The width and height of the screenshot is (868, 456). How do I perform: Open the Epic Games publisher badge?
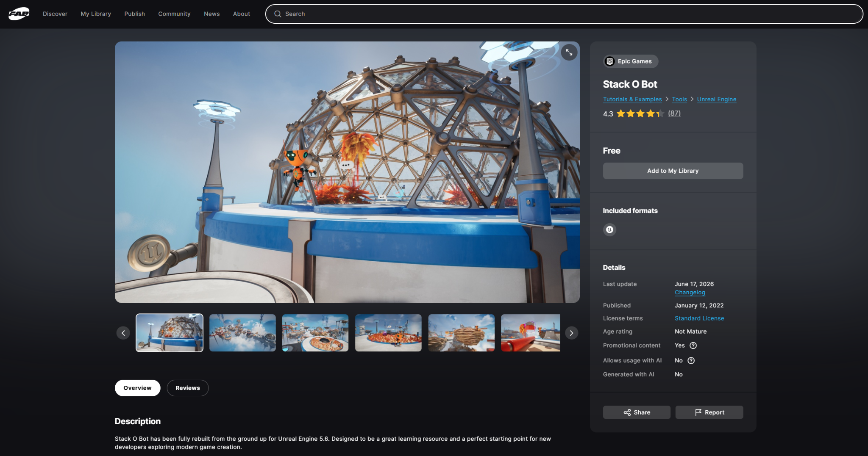coord(630,61)
